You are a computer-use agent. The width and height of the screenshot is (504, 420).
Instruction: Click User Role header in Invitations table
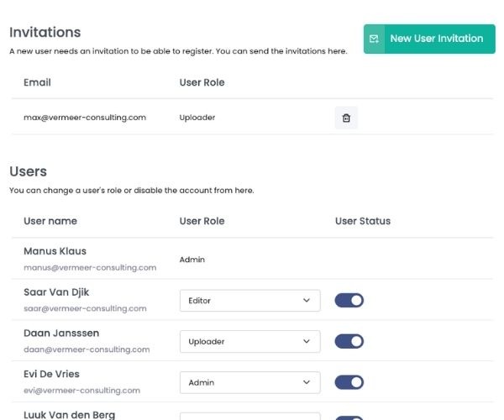coord(202,82)
